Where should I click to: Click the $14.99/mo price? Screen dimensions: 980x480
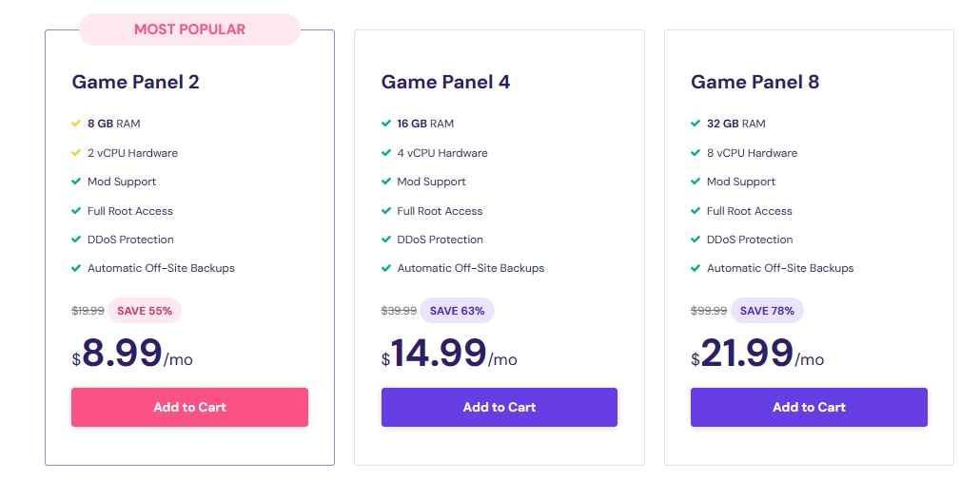point(449,354)
